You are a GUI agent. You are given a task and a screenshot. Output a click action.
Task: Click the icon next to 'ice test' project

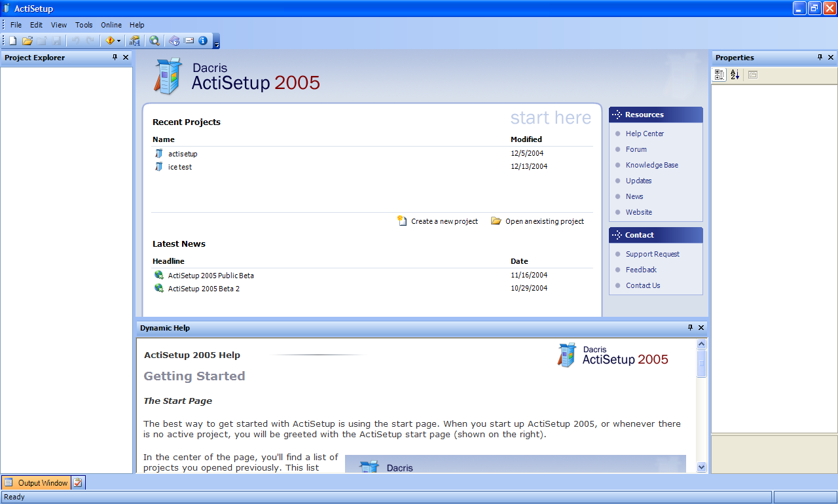click(158, 166)
